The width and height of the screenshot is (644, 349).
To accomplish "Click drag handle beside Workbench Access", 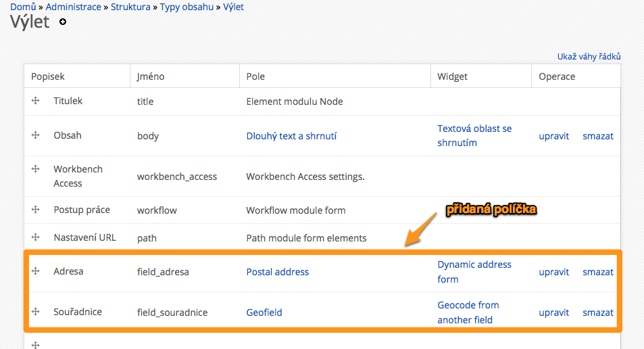I will [x=36, y=169].
